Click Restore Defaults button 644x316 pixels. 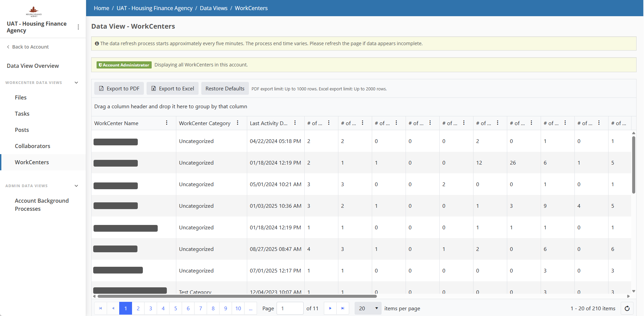225,88
